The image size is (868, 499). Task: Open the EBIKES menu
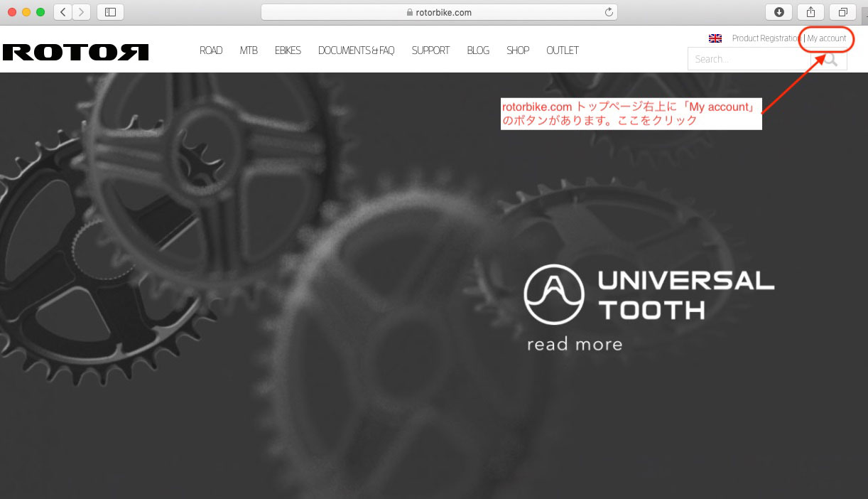(288, 50)
